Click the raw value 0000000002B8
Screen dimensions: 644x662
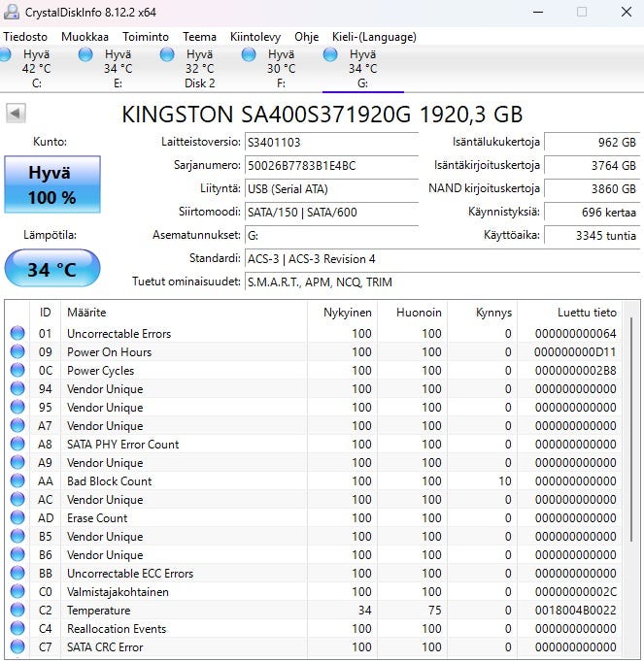click(x=575, y=370)
